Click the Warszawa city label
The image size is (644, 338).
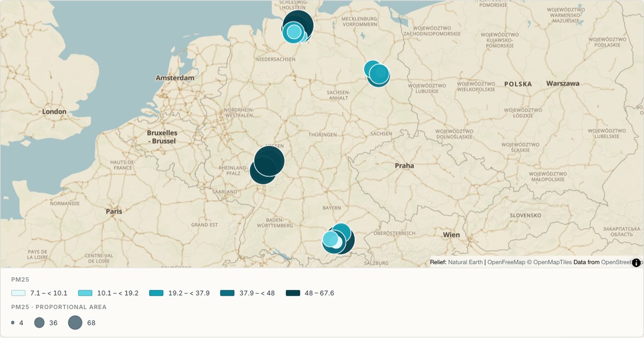point(563,84)
